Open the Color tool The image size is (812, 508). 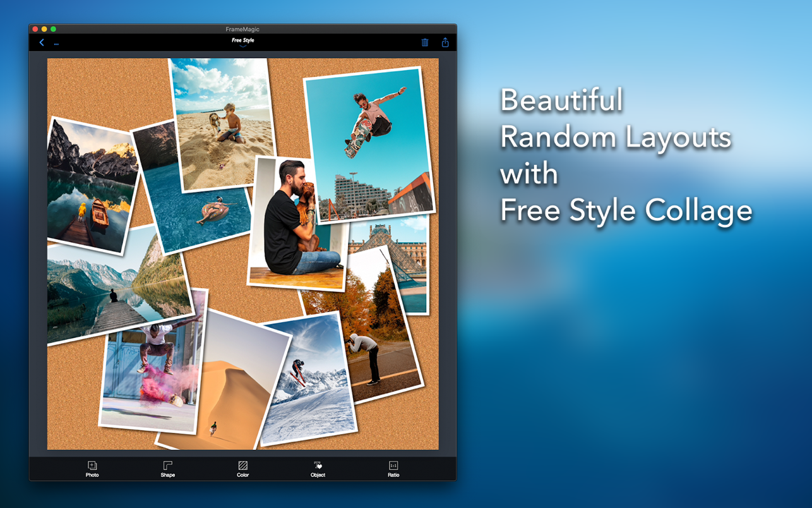tap(242, 469)
